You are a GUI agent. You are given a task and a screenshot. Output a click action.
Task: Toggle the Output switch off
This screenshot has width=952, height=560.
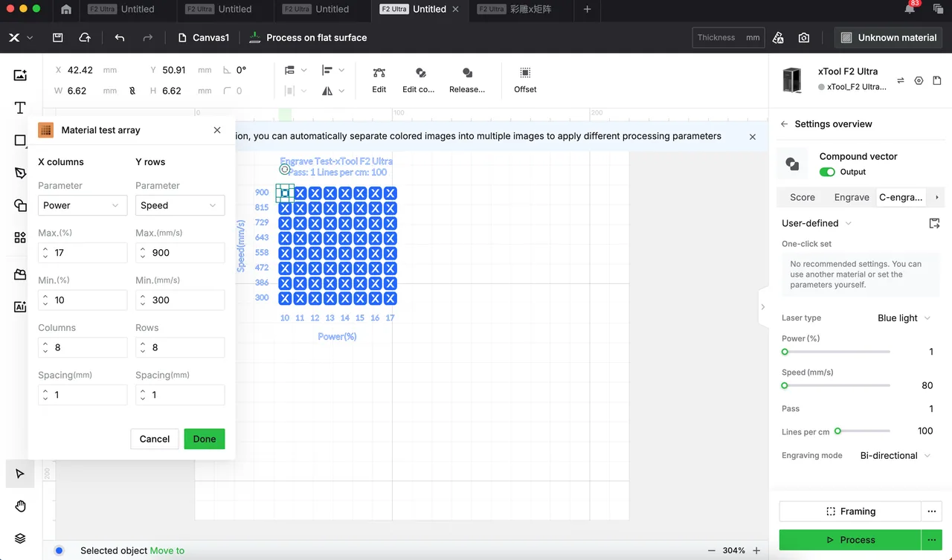(827, 172)
